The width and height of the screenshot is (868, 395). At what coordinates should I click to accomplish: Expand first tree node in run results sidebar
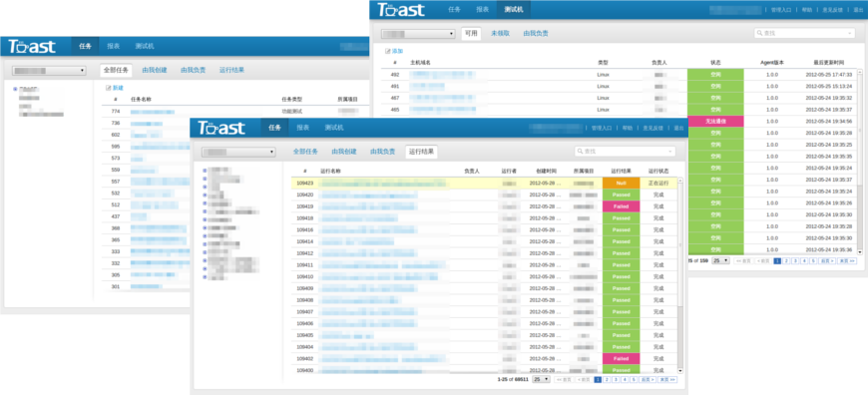point(205,171)
